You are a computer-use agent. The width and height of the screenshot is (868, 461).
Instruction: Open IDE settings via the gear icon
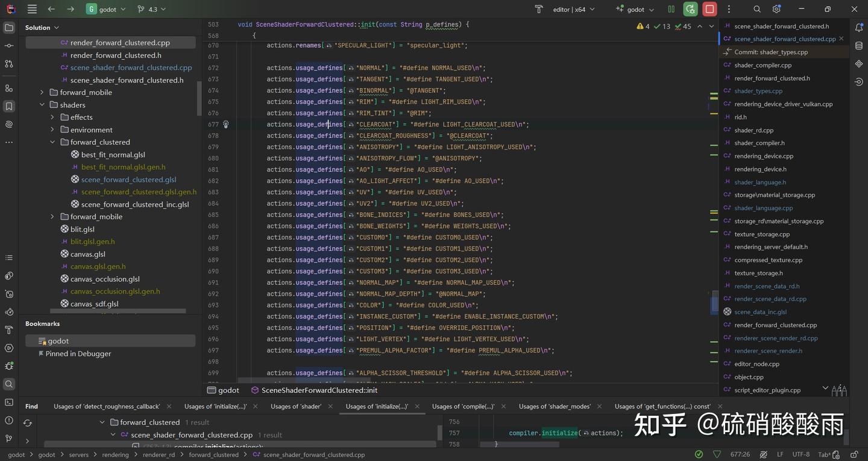click(x=776, y=9)
